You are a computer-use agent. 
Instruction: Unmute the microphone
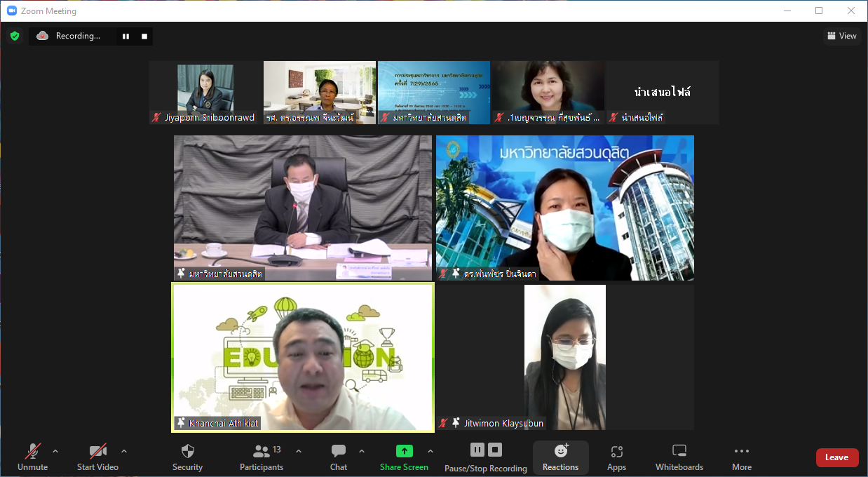pyautogui.click(x=33, y=457)
